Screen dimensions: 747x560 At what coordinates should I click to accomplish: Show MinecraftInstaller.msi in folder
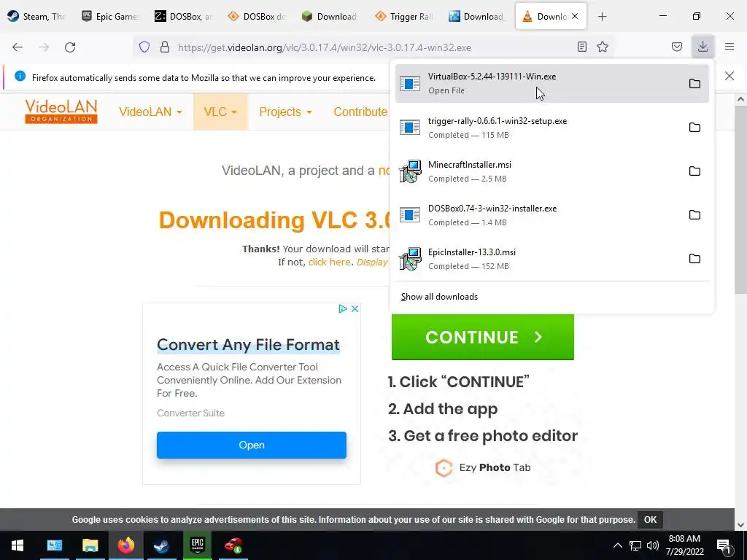(694, 171)
